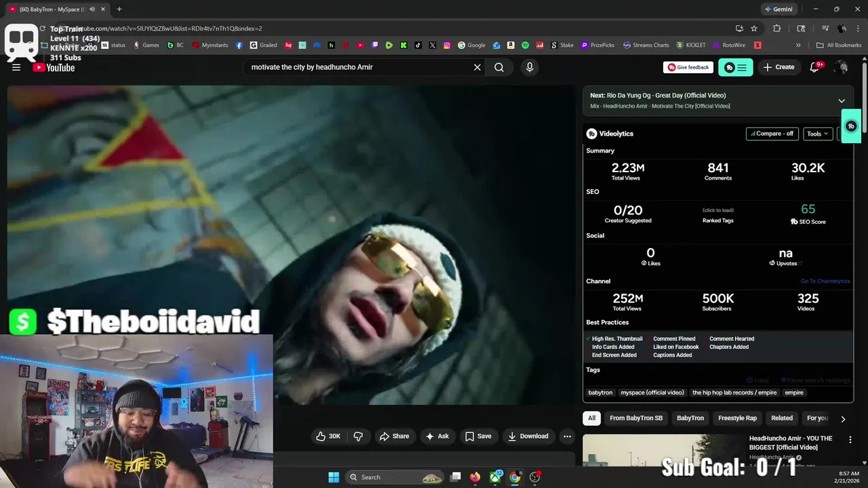Open YouTube notifications bell

816,67
